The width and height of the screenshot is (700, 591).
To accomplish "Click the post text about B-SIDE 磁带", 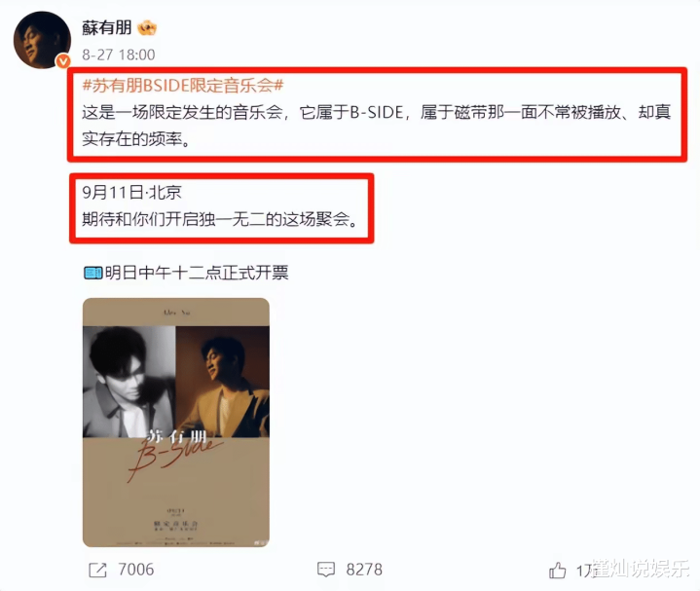I will (x=377, y=126).
